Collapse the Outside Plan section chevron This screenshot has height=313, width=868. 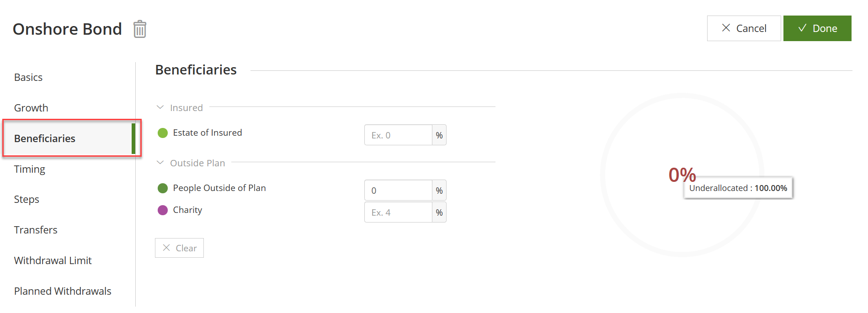[160, 163]
